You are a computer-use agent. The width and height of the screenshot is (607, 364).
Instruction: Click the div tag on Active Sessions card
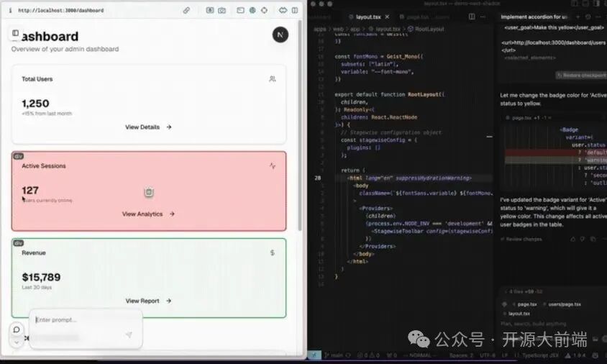click(x=18, y=156)
